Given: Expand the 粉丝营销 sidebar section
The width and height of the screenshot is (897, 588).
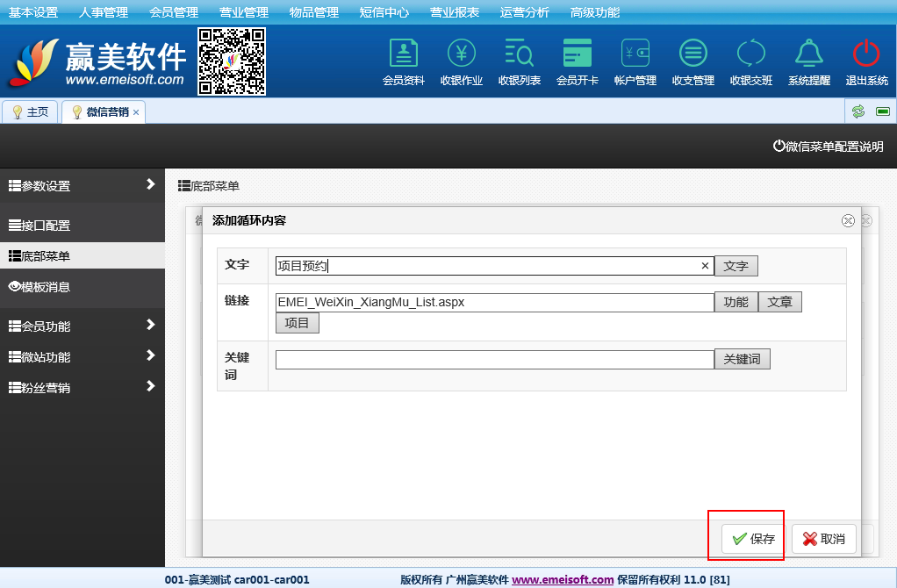Looking at the screenshot, I should coord(82,387).
